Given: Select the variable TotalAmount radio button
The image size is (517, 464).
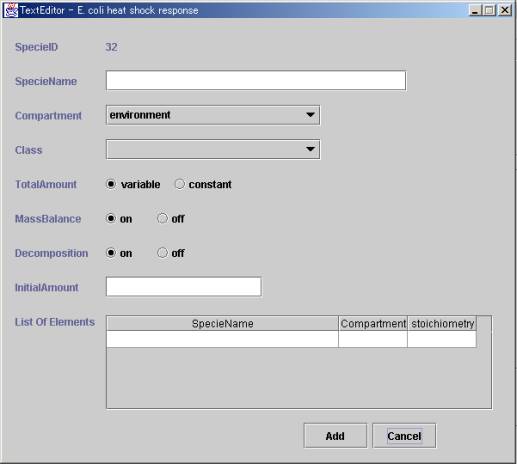Looking at the screenshot, I should coord(111,184).
